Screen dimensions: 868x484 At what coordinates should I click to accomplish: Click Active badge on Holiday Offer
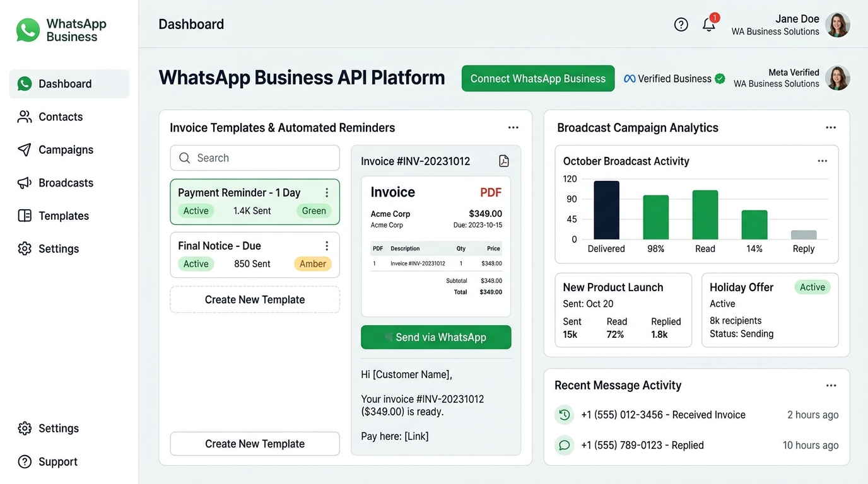coord(812,287)
